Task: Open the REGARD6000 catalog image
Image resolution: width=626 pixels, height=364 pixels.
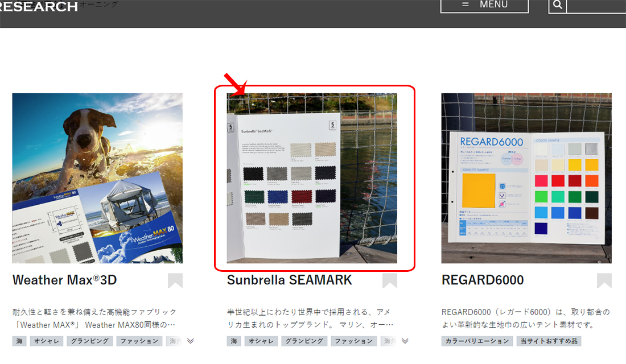Action: (526, 178)
